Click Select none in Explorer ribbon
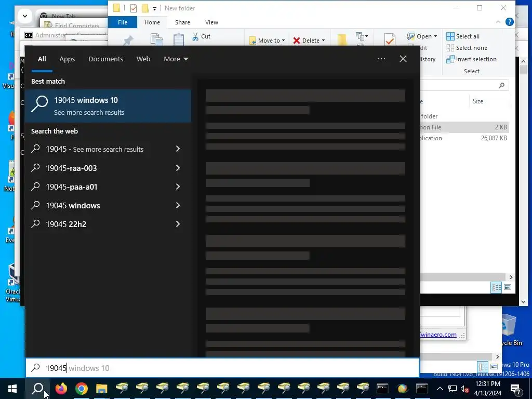This screenshot has height=399, width=532. point(467,48)
